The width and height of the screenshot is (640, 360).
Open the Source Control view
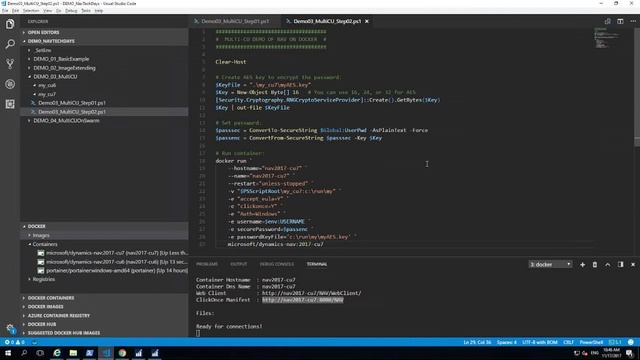click(x=10, y=64)
